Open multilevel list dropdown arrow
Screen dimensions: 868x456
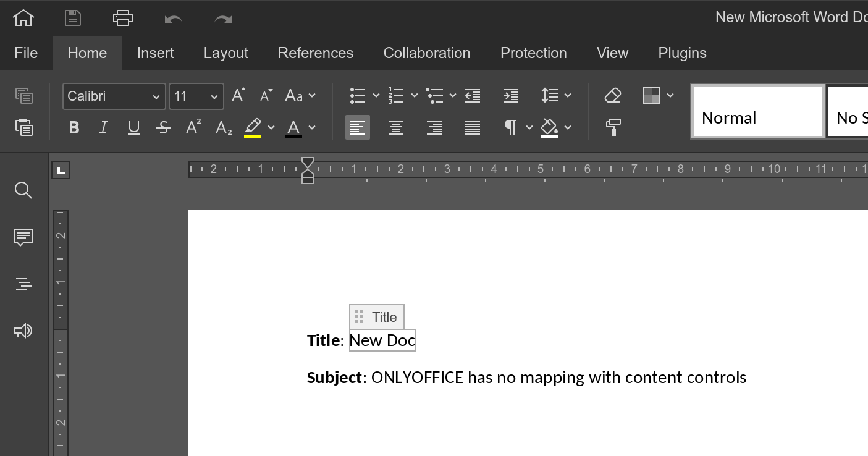453,96
